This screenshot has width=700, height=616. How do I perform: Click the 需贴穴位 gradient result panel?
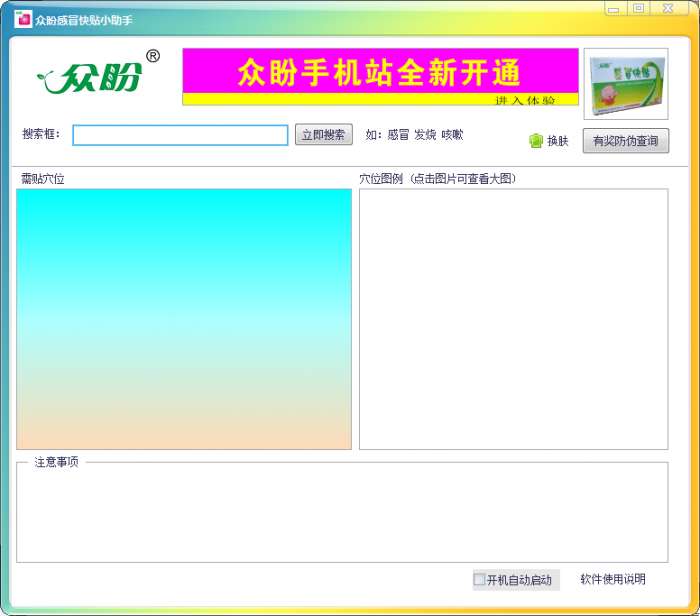pyautogui.click(x=184, y=319)
